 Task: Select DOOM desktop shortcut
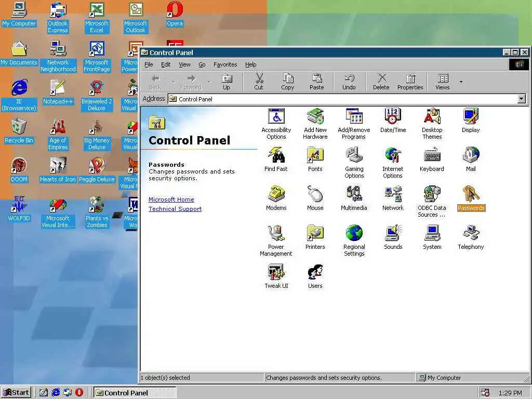coord(19,170)
